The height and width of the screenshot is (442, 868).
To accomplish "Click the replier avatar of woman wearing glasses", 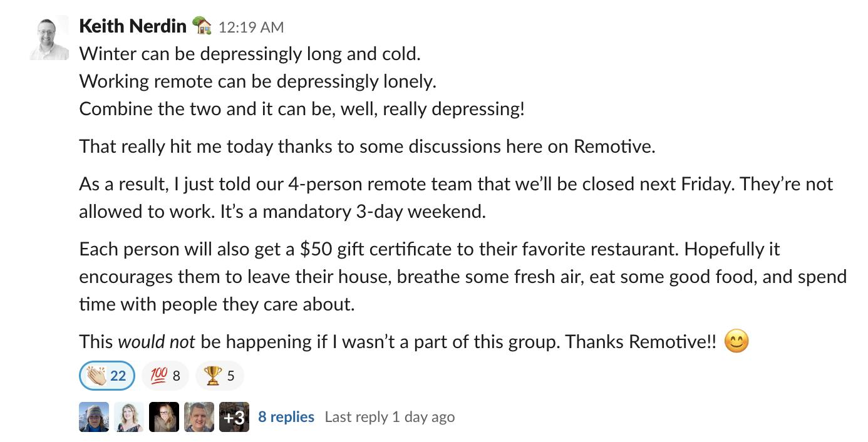I will point(164,417).
